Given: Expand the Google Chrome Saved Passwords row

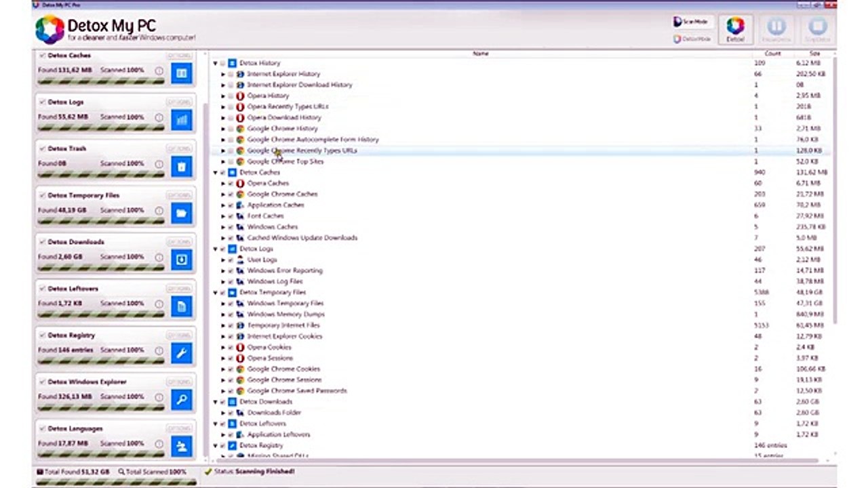Looking at the screenshot, I should [223, 391].
